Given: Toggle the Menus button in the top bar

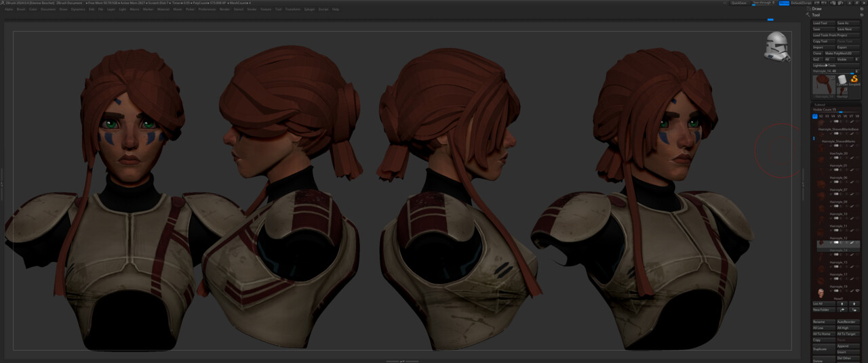Looking at the screenshot, I should 784,3.
